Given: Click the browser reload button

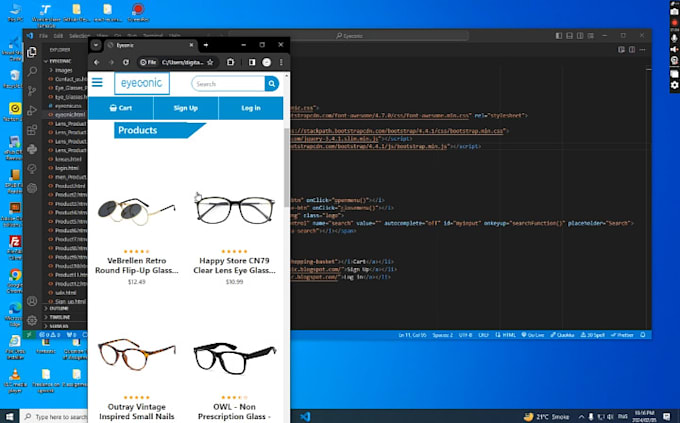Looking at the screenshot, I should 125,62.
